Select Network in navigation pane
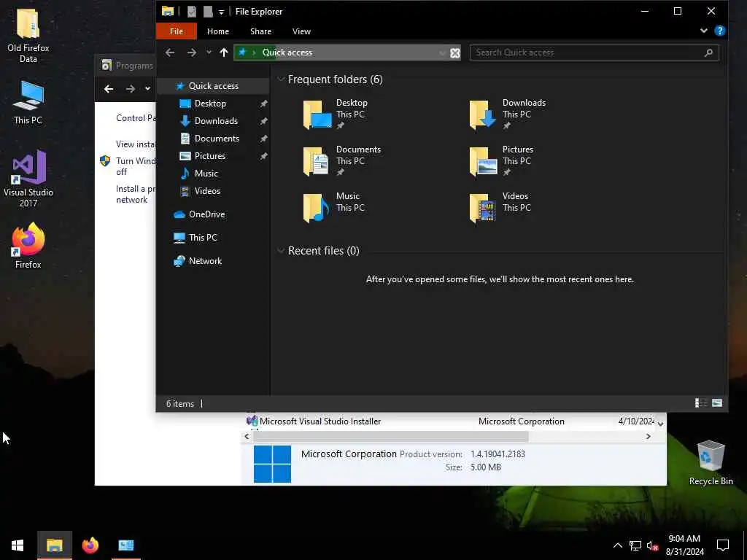747x560 pixels. pyautogui.click(x=205, y=261)
